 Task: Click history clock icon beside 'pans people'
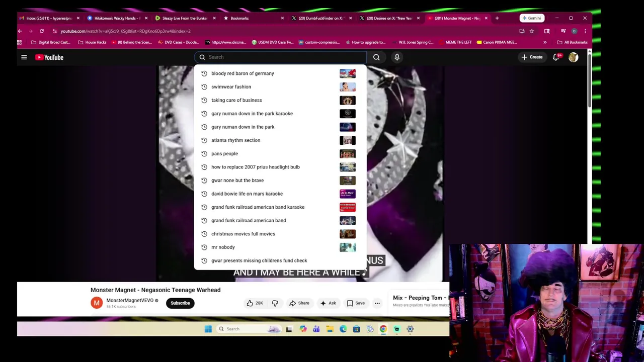[204, 154]
